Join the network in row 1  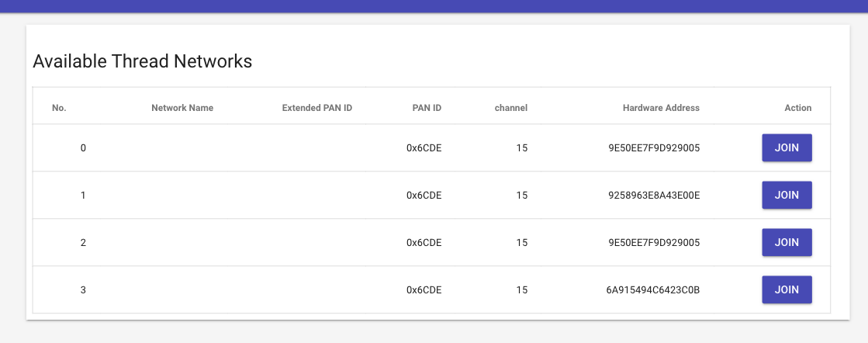pos(787,195)
